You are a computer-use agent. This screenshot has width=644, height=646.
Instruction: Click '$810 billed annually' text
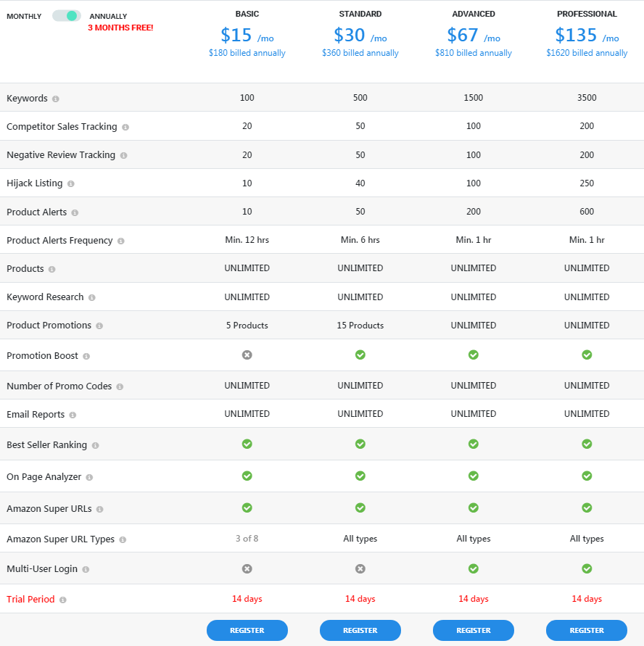click(474, 53)
